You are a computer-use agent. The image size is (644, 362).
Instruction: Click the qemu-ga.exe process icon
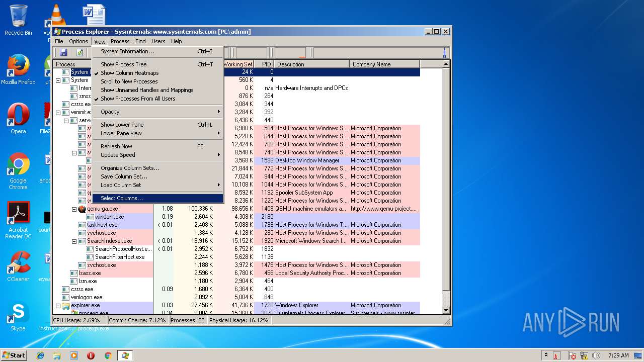(x=83, y=209)
